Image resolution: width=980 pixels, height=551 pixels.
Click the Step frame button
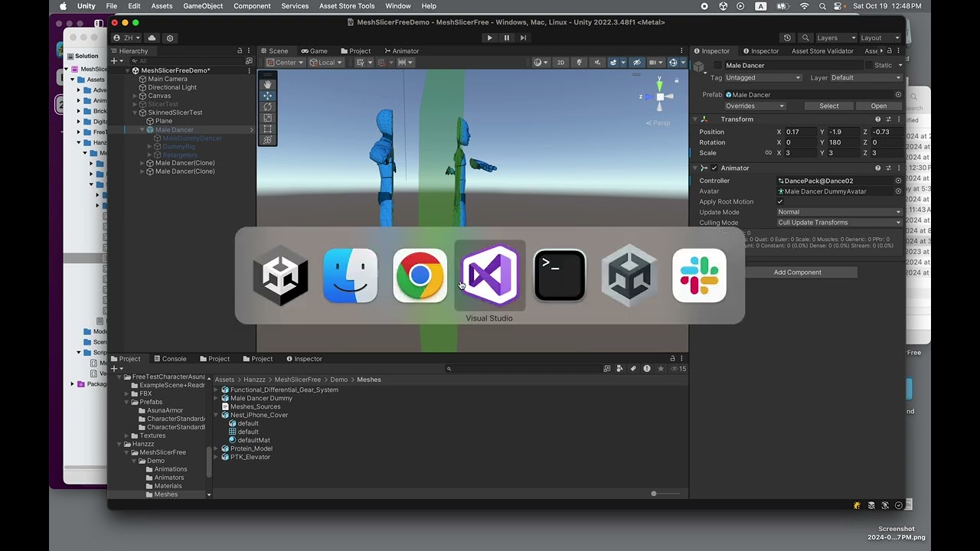coord(523,37)
